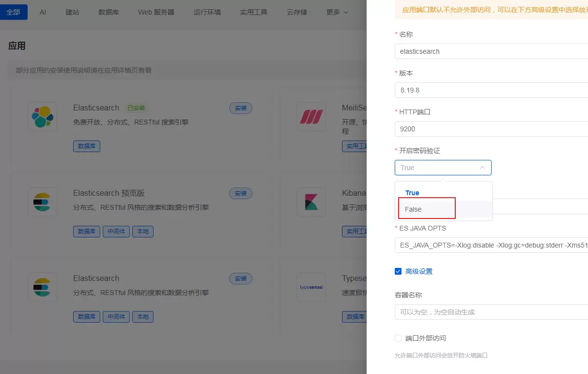Click the Kibana app logo icon

(311, 202)
